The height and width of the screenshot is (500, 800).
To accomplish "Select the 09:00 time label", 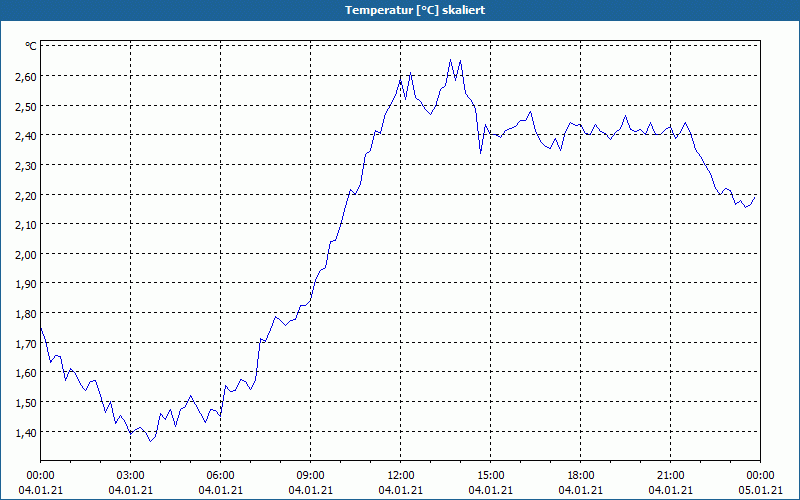I will click(311, 476).
